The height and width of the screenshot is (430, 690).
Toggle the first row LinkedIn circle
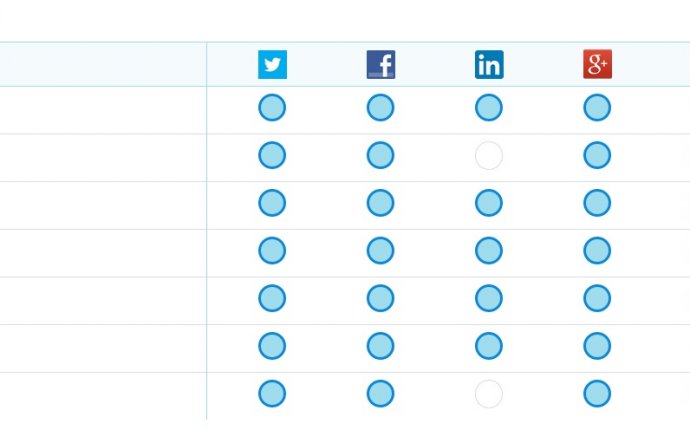point(488,107)
